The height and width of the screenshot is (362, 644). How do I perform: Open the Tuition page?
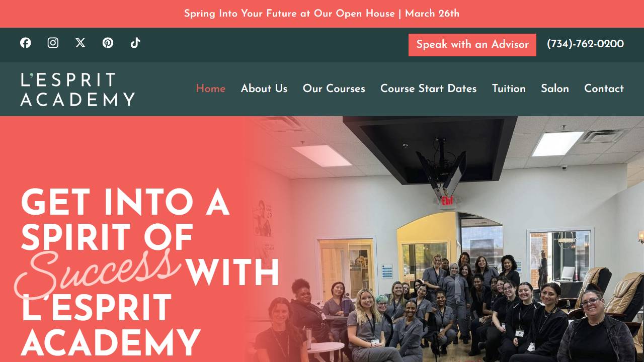[509, 88]
